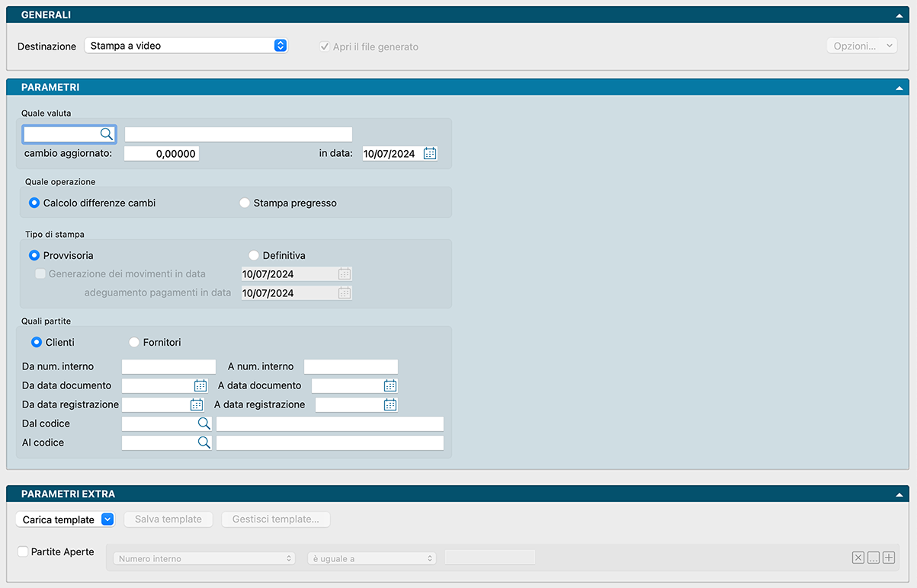Open calendar for 'Da data documento'
The height and width of the screenshot is (588, 917).
(x=200, y=385)
